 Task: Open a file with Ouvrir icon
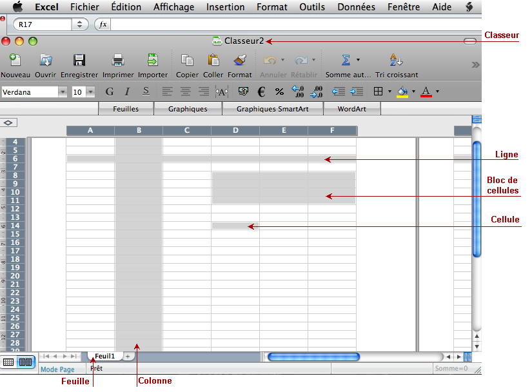point(46,61)
